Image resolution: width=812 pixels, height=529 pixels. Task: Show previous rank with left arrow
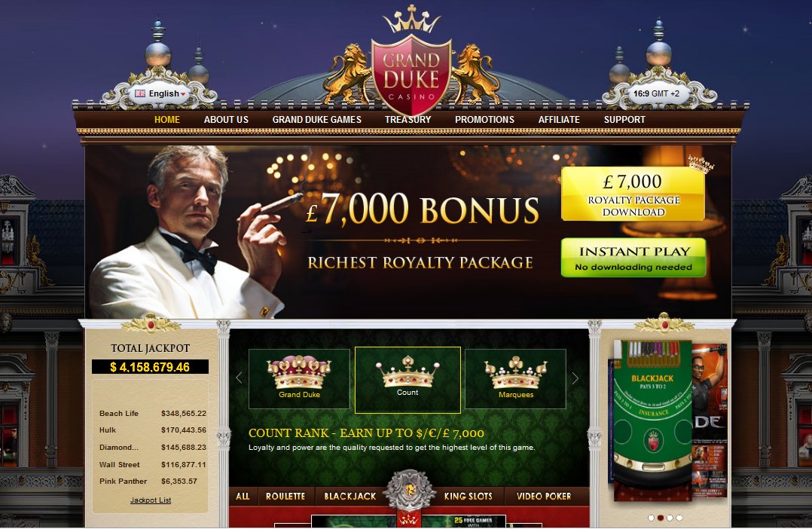coord(239,378)
